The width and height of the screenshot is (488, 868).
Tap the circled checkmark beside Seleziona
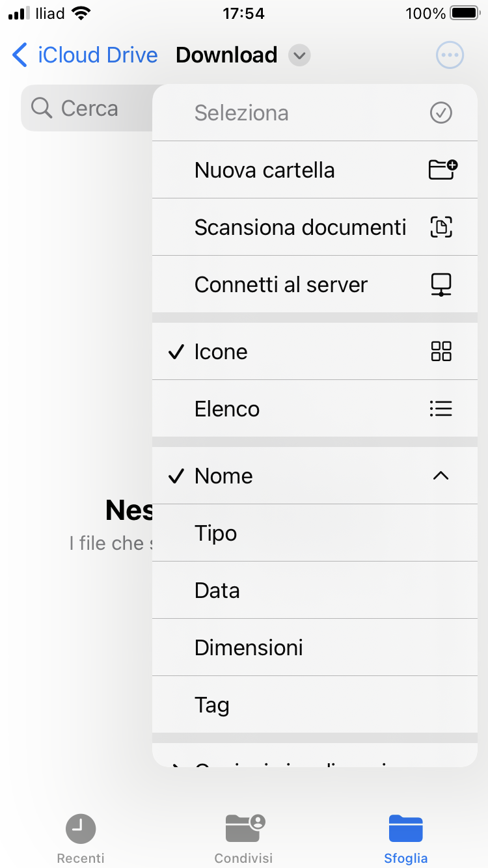pos(441,113)
